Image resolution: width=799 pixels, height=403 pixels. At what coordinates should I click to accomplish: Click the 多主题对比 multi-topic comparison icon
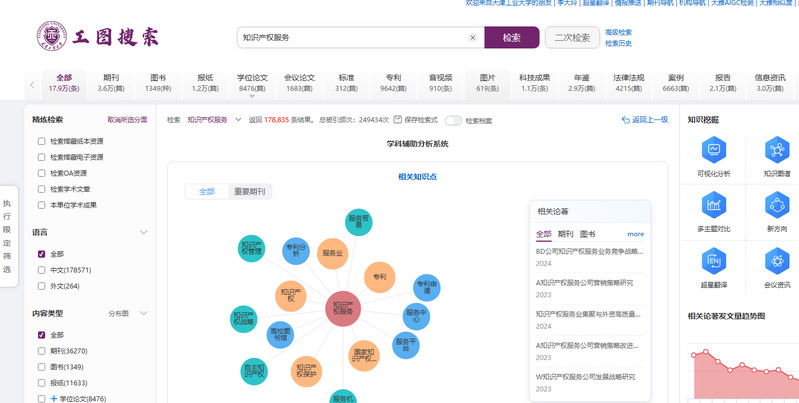(714, 206)
